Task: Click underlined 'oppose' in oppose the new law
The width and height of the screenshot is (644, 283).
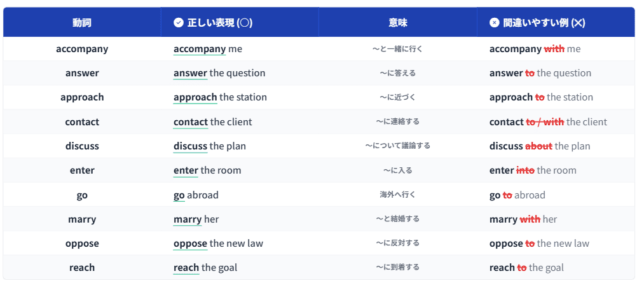Action: point(190,244)
